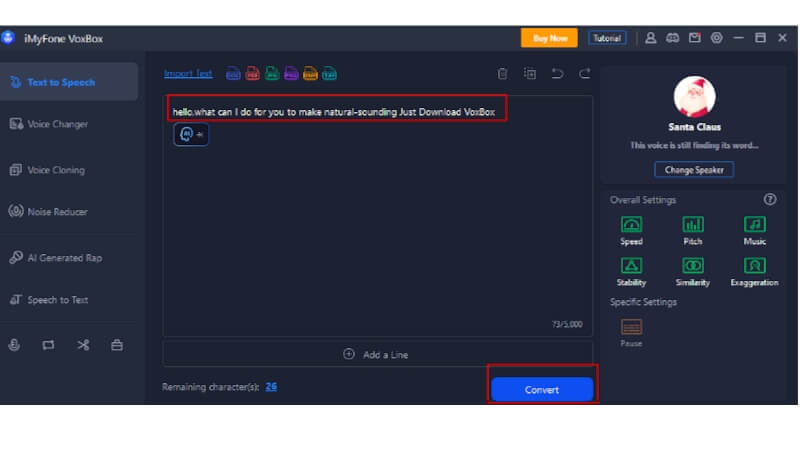800x450 pixels.
Task: Click the Santa Claus speaker avatar
Action: 694,97
